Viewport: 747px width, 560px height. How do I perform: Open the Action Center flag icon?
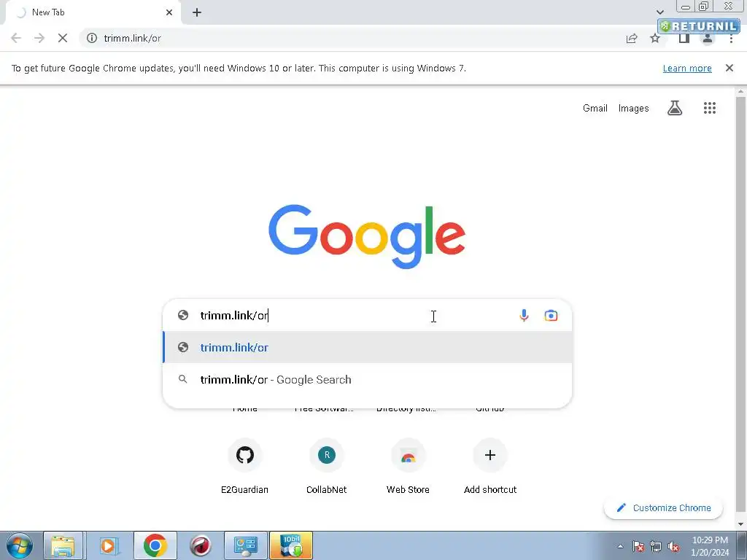tap(638, 546)
